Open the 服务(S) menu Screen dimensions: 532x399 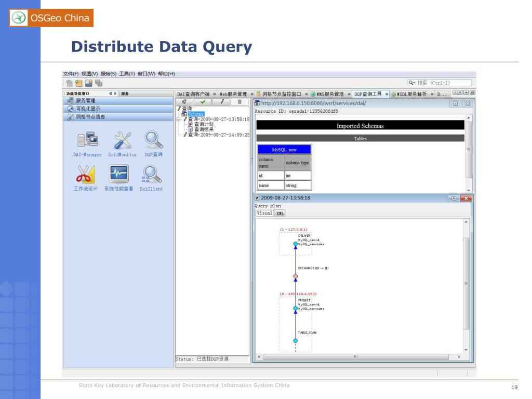(108, 74)
